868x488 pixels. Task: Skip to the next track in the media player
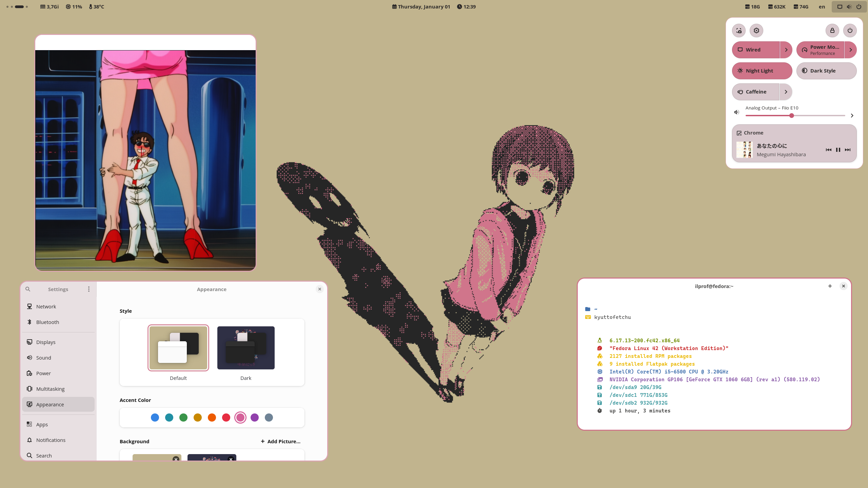(848, 150)
